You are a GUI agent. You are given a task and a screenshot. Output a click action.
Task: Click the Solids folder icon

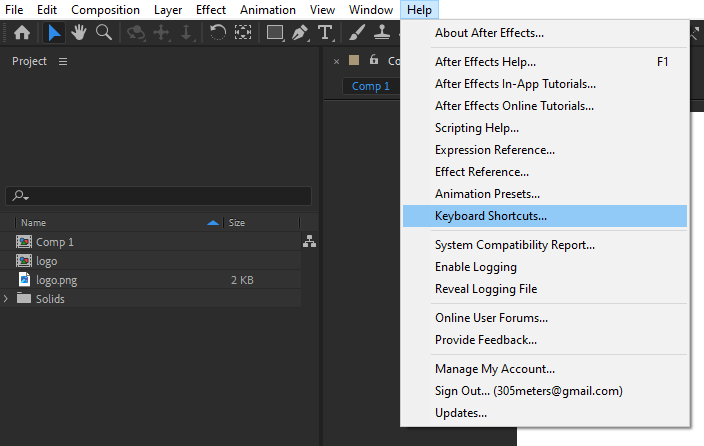(24, 298)
